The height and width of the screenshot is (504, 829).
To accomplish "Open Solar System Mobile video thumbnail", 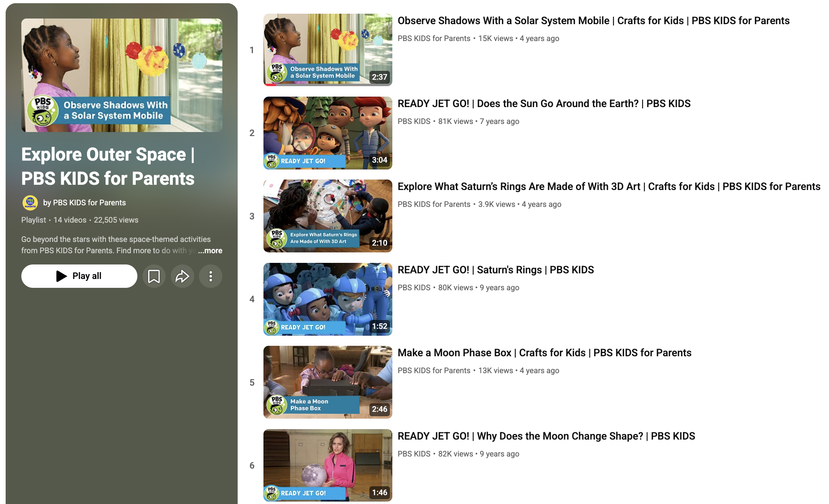I will [327, 50].
